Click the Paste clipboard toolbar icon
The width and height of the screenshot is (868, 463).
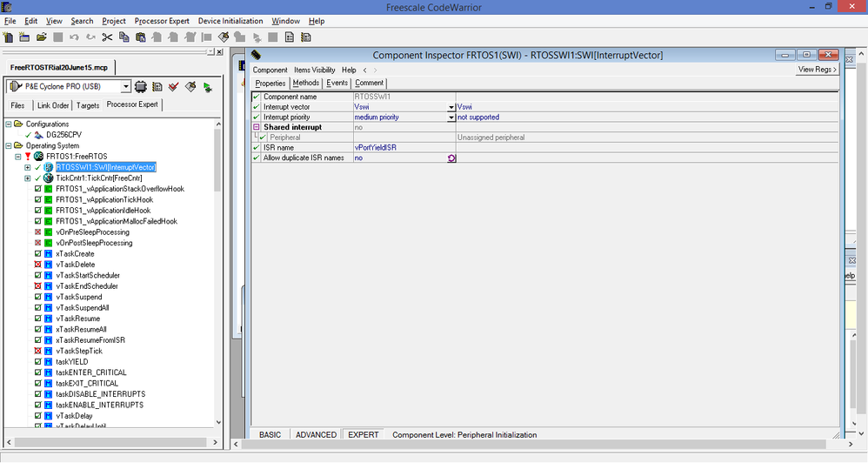[141, 37]
